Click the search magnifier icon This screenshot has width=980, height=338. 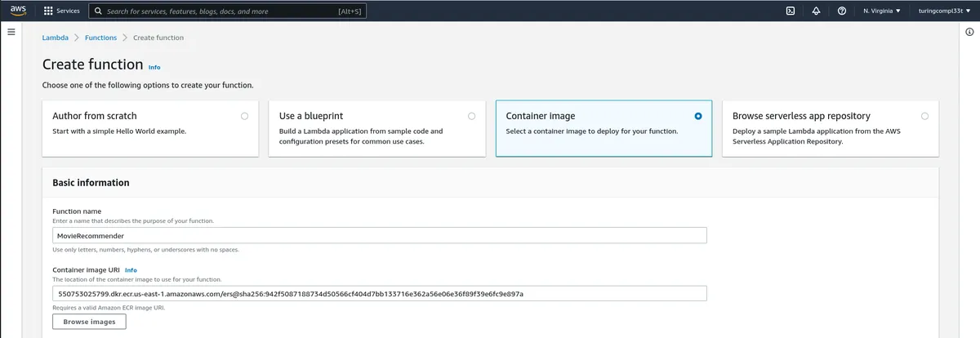98,11
